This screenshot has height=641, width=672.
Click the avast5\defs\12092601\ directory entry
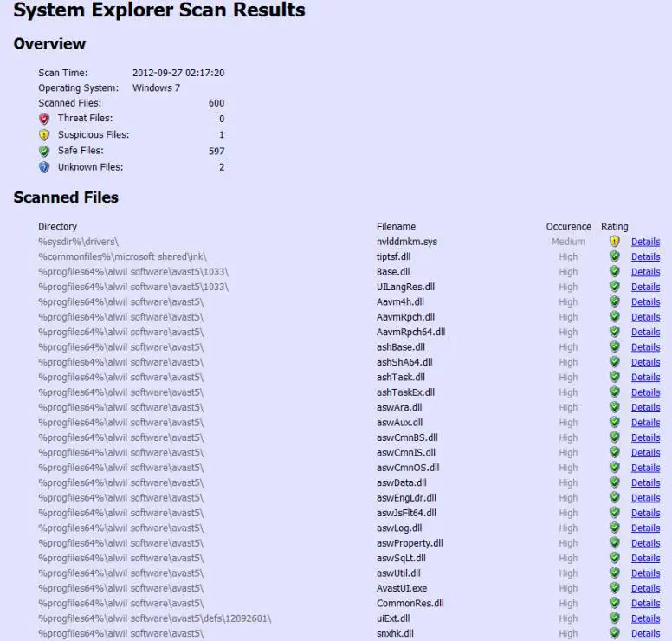click(155, 618)
